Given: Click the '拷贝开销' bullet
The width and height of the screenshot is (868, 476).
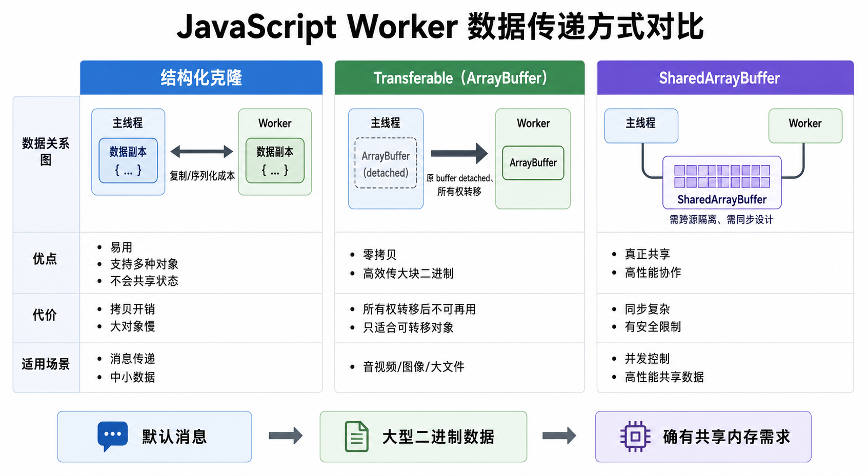Looking at the screenshot, I should point(133,309).
